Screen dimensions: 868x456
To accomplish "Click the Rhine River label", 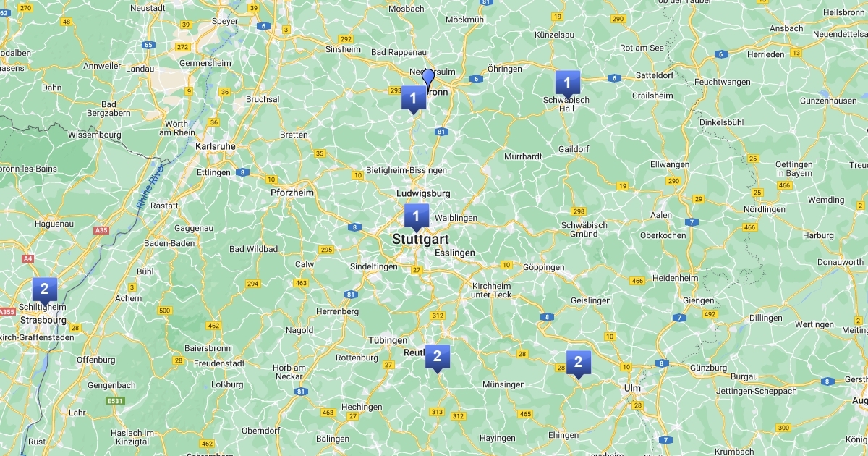I will click(x=150, y=186).
